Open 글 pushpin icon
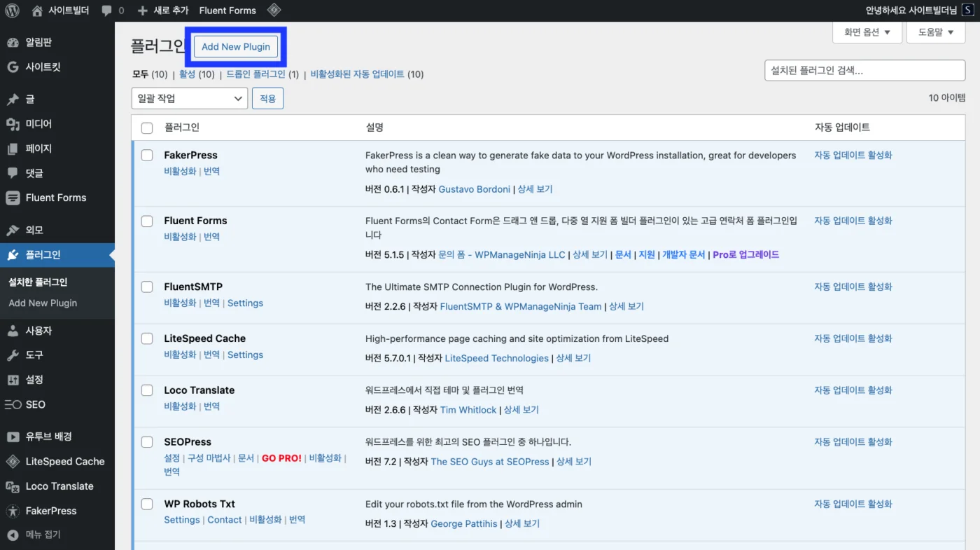The image size is (980, 550). click(x=13, y=99)
